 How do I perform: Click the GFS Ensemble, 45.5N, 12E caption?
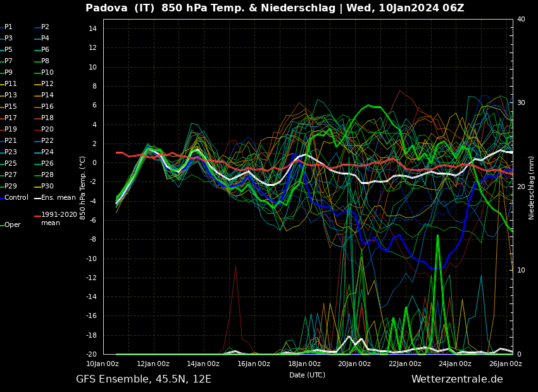(x=144, y=379)
